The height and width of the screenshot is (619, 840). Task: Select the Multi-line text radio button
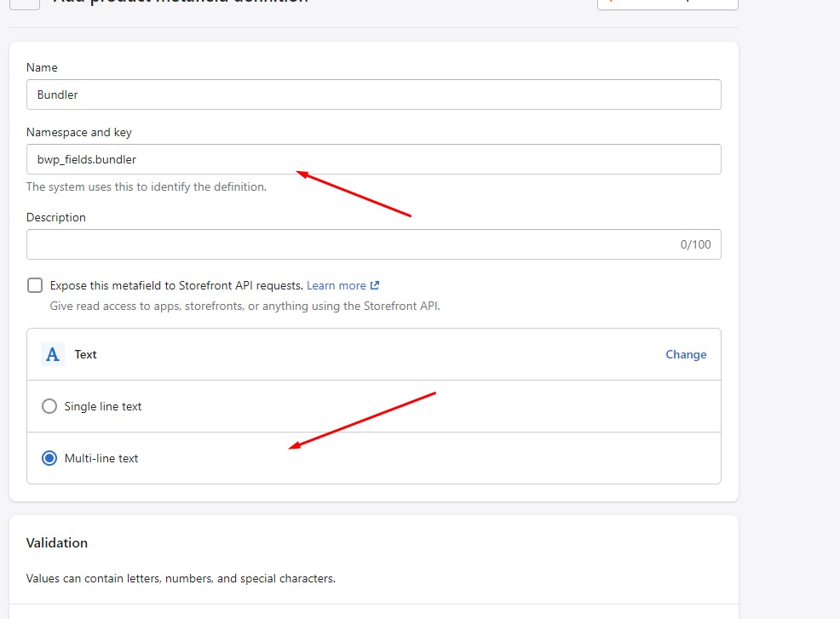[49, 458]
